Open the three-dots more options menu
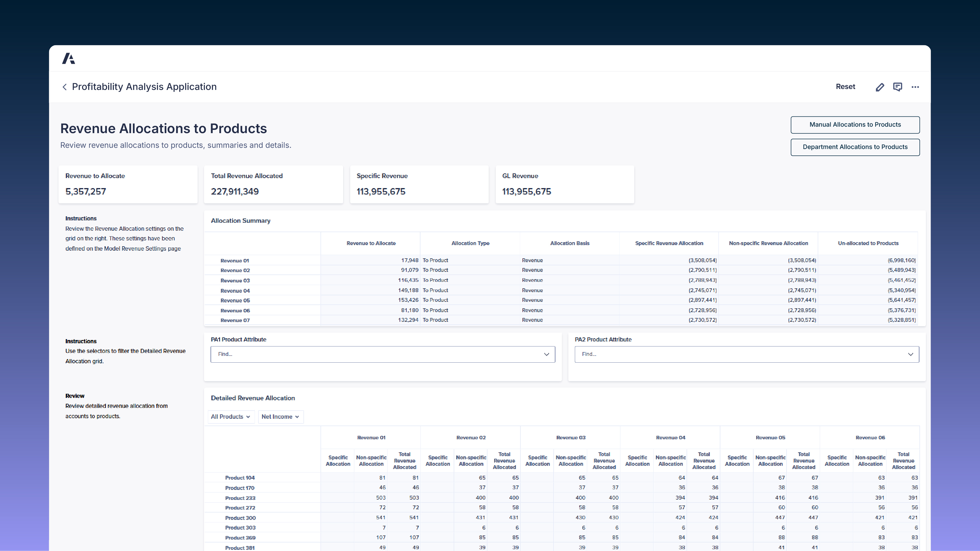The width and height of the screenshot is (980, 551). coord(915,87)
